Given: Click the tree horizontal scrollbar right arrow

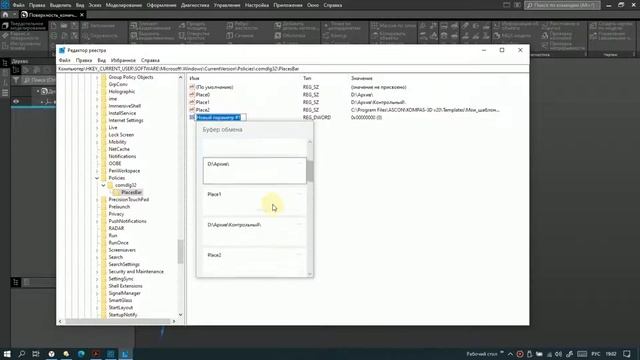Looking at the screenshot, I should [x=174, y=321].
